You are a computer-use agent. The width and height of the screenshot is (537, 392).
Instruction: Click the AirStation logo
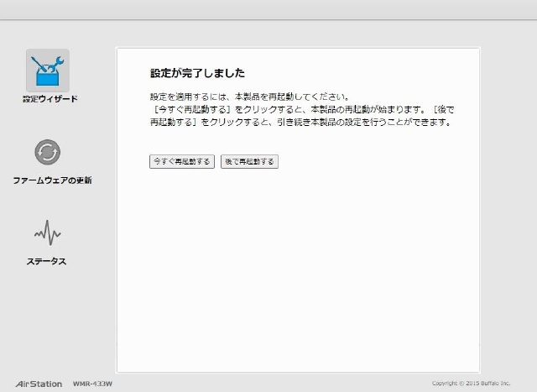[39, 384]
